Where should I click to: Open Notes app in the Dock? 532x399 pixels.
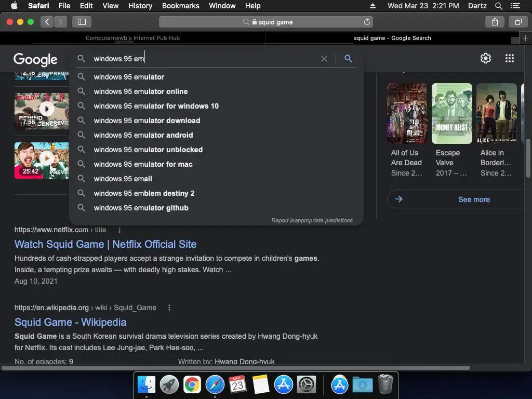[261, 385]
